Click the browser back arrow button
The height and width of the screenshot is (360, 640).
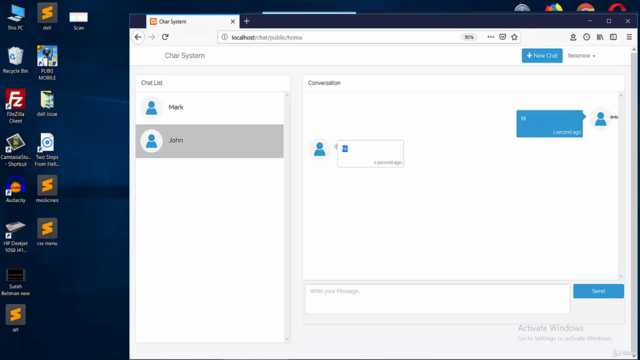(x=138, y=37)
